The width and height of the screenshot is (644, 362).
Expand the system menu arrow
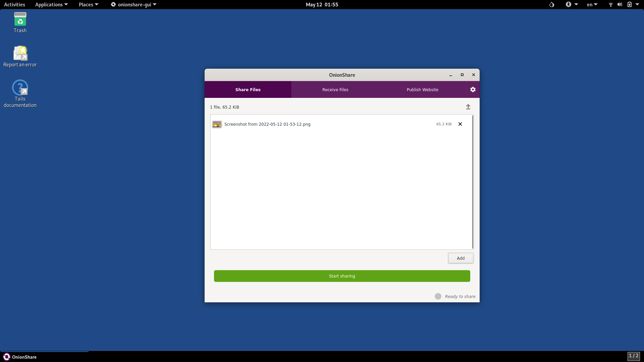coord(637,5)
